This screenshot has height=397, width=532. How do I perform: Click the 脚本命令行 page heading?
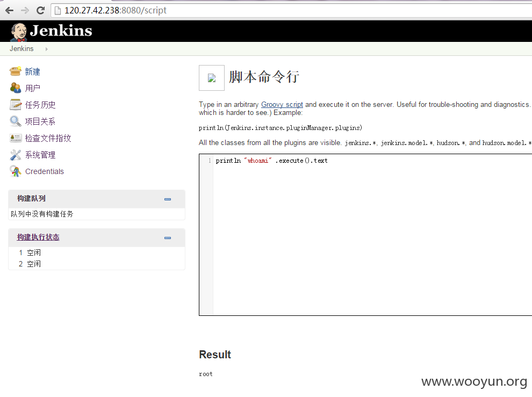pos(264,77)
